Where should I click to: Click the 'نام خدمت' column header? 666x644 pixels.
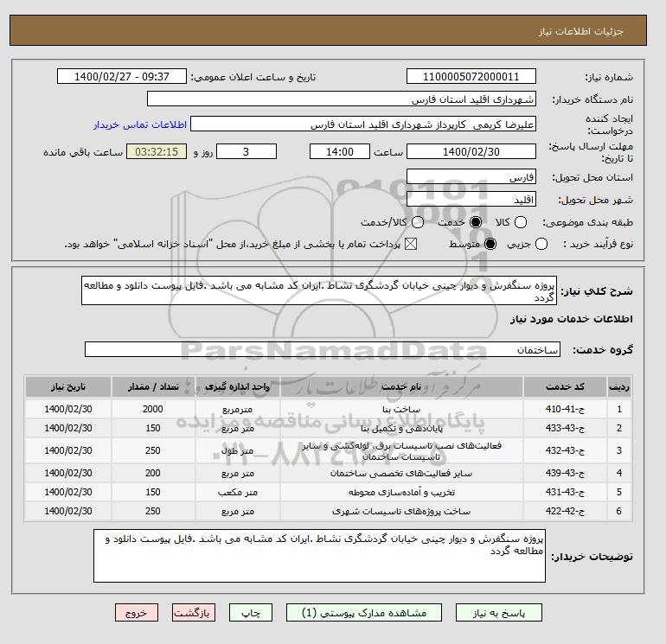401,386
